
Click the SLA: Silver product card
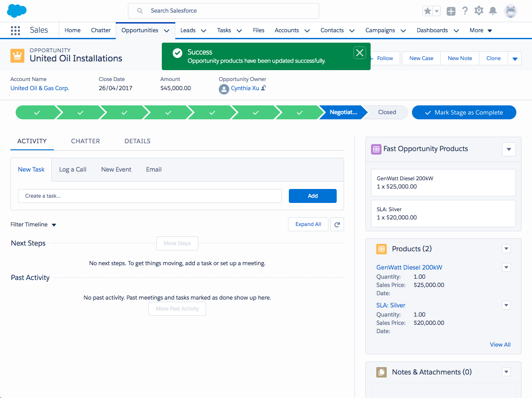(x=443, y=213)
